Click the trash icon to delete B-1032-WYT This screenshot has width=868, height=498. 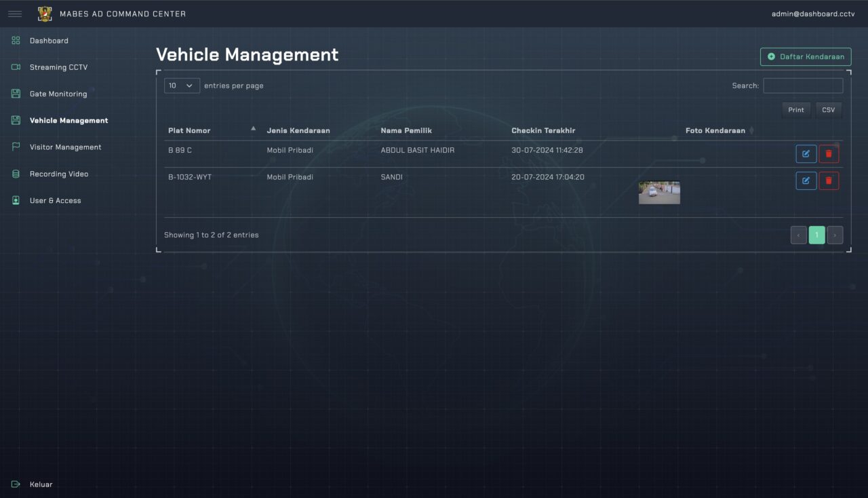(829, 180)
